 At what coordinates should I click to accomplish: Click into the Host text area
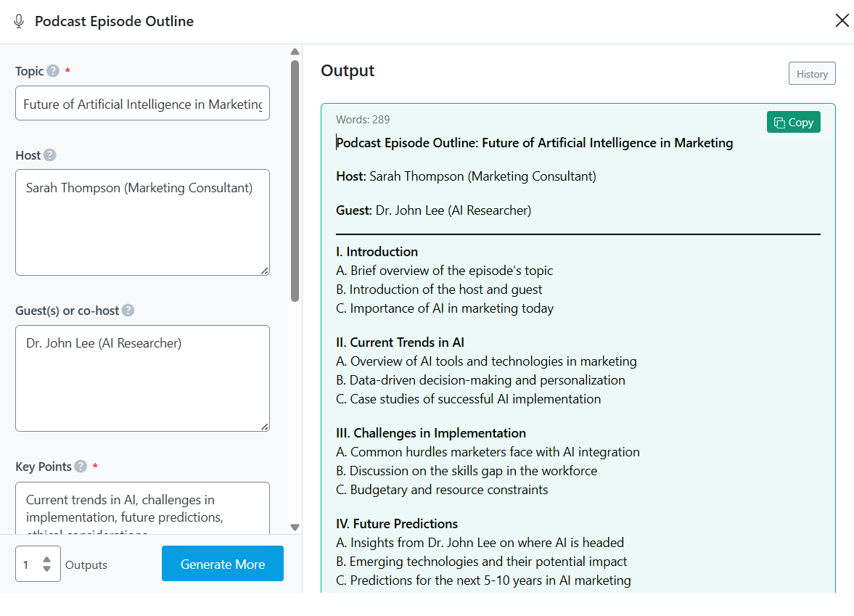click(142, 222)
